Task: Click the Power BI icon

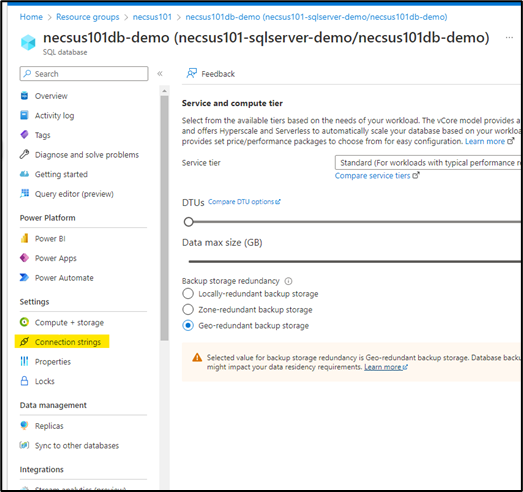Action: [24, 238]
